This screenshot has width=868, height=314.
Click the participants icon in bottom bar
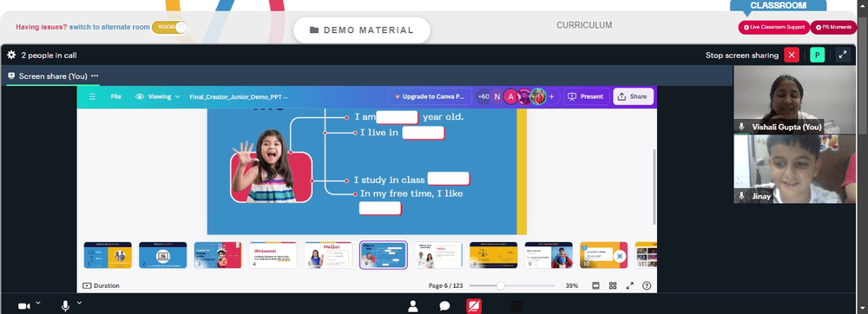pos(413,306)
